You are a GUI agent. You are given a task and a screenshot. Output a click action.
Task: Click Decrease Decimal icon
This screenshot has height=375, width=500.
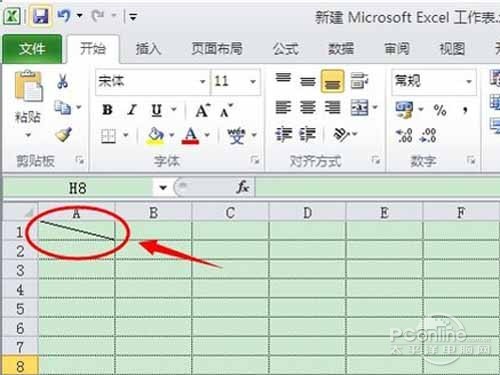tap(429, 136)
